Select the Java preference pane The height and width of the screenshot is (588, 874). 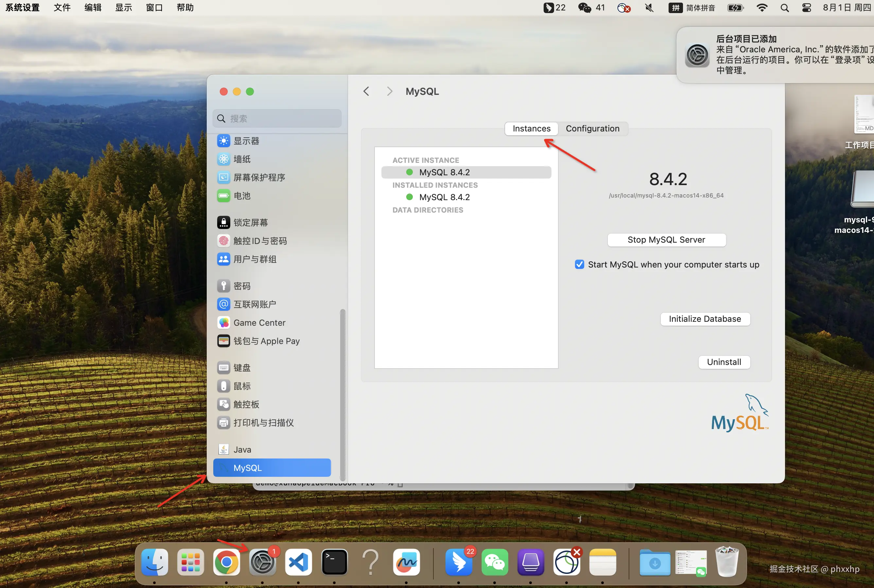click(242, 449)
